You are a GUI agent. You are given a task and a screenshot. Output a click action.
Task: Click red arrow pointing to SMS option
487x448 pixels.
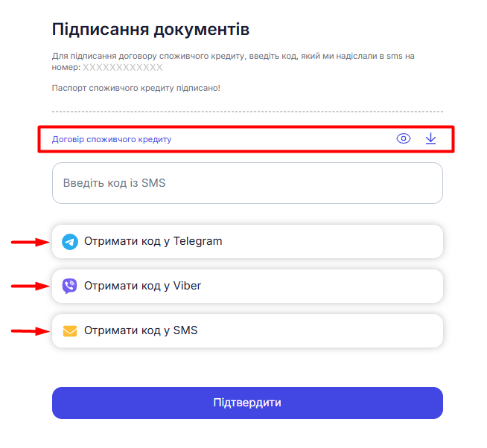[x=29, y=331]
